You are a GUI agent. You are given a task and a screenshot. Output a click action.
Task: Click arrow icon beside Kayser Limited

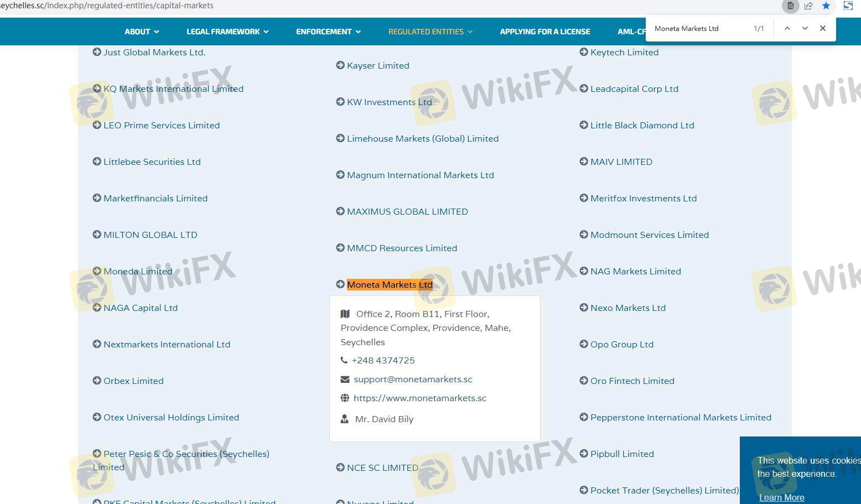(x=340, y=65)
